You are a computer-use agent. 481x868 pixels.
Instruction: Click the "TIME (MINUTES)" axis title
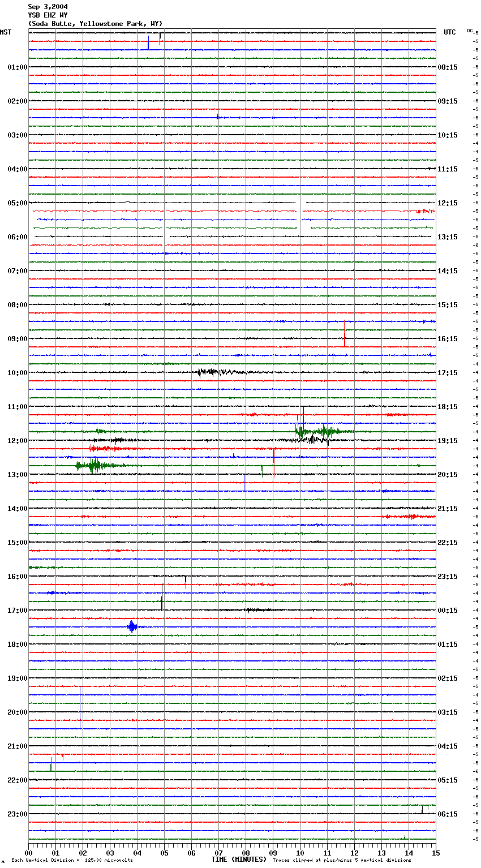point(239,860)
